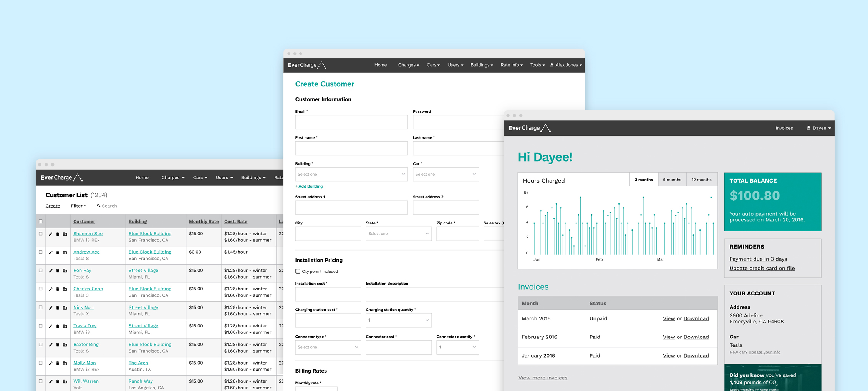Screen dimensions: 868x391
Task: Click the magnifier Search icon in Customer List
Action: 99,206
